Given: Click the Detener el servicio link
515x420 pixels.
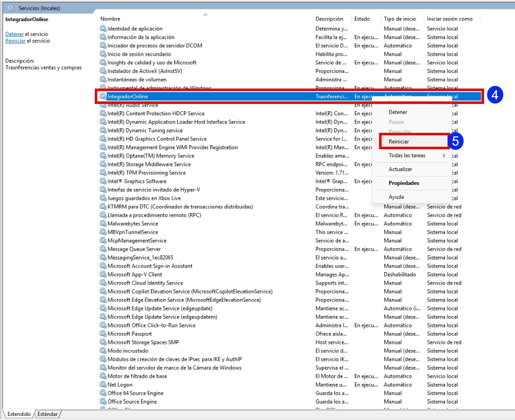Looking at the screenshot, I should coord(14,34).
